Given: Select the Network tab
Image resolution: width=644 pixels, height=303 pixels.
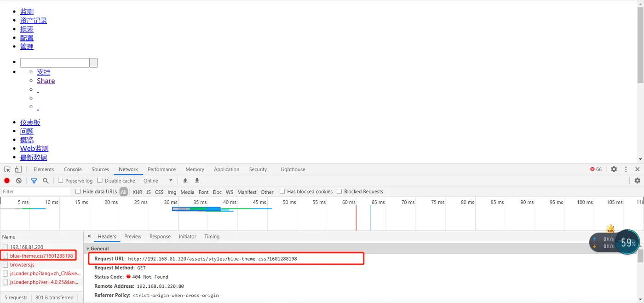Looking at the screenshot, I should click(128, 169).
